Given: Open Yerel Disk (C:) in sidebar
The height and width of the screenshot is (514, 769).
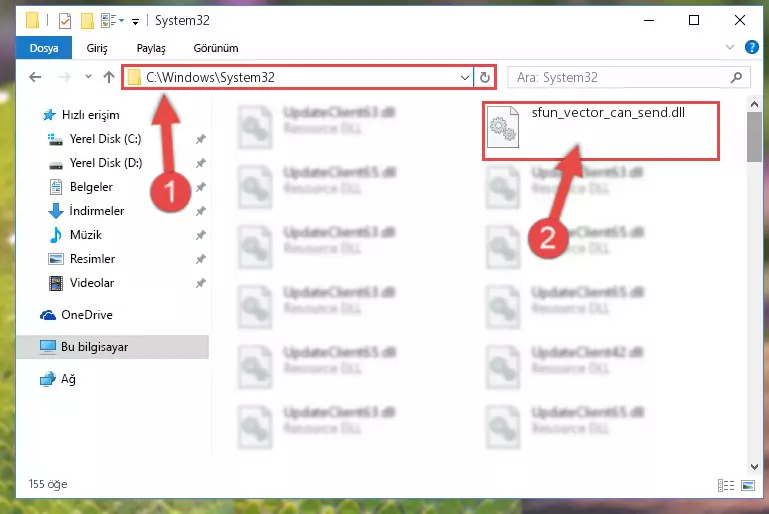Looking at the screenshot, I should [x=105, y=139].
